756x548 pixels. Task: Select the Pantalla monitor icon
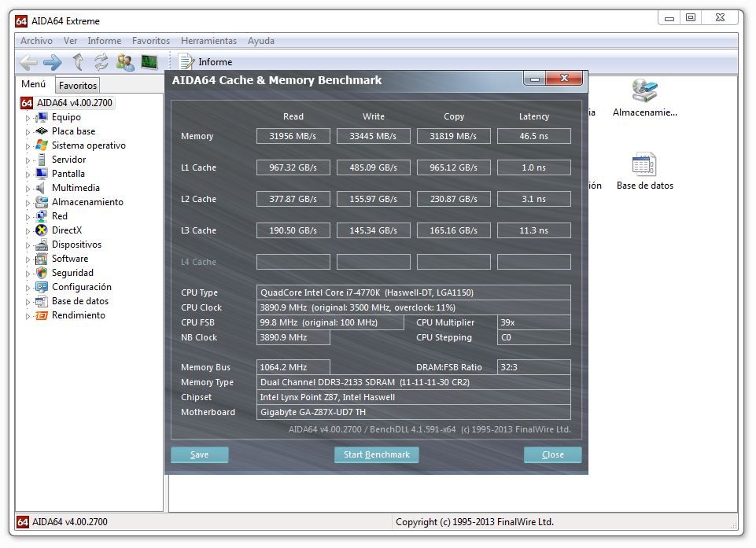(42, 174)
